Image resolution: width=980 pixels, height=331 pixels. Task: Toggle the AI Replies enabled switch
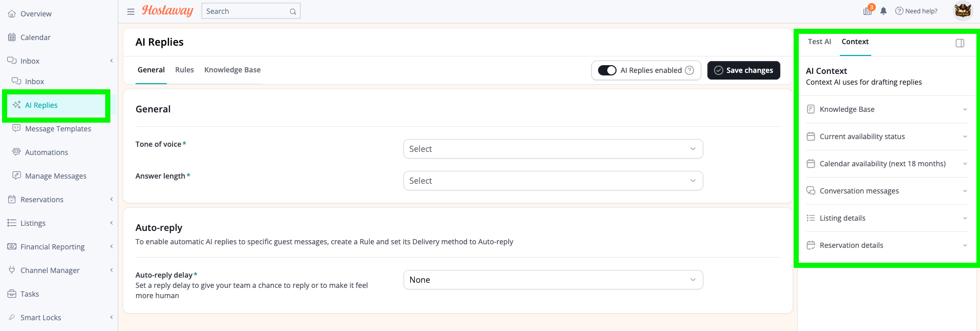(607, 70)
